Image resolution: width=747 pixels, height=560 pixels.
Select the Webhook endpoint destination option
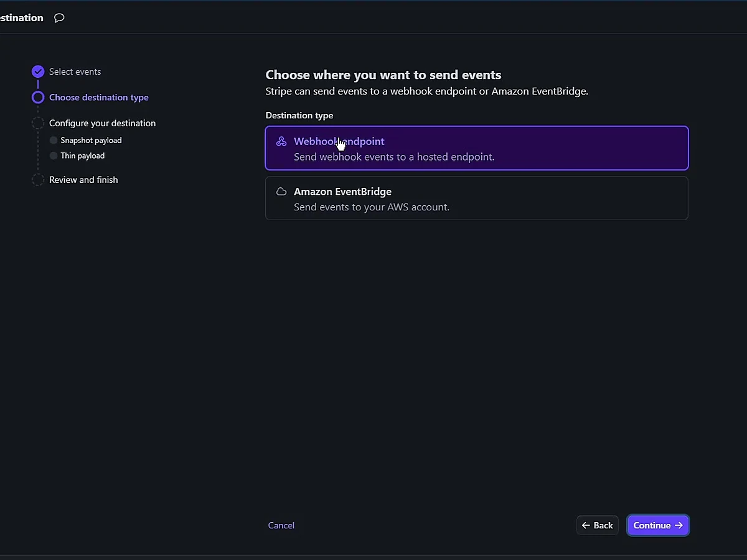tap(477, 148)
